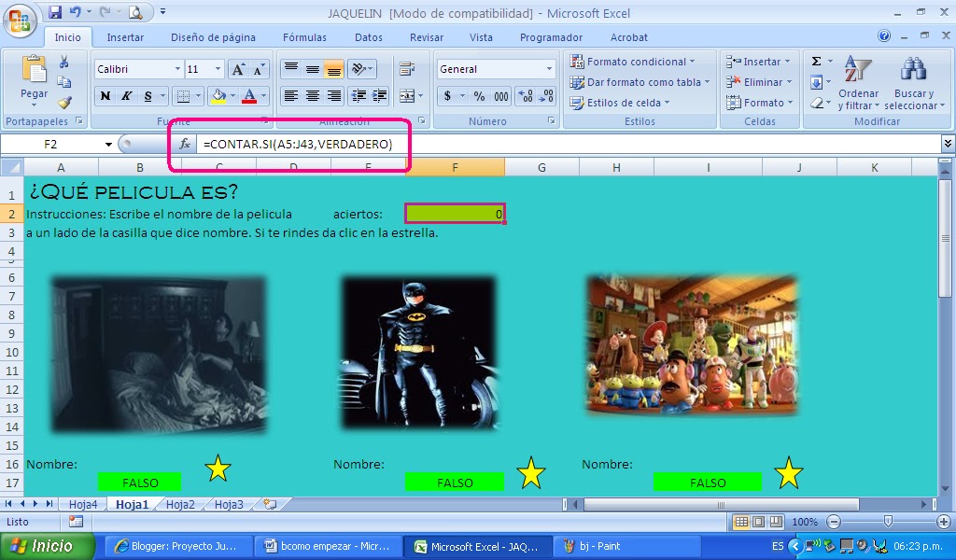Decrease font size with the small A
The image size is (956, 560).
(x=259, y=69)
